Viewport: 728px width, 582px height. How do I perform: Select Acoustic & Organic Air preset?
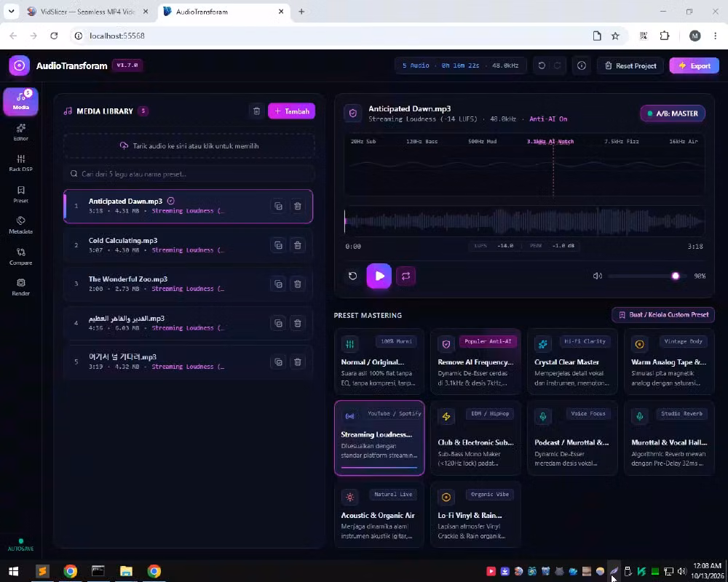coord(379,514)
